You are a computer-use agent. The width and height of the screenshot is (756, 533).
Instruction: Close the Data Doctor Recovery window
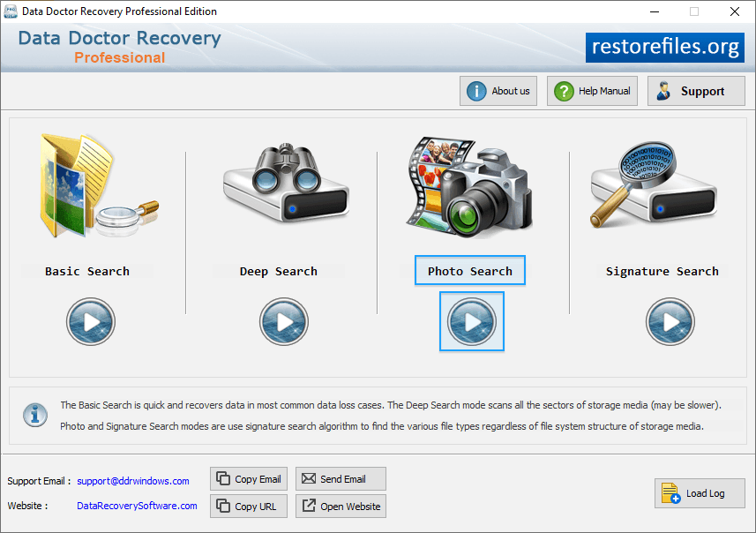(734, 11)
